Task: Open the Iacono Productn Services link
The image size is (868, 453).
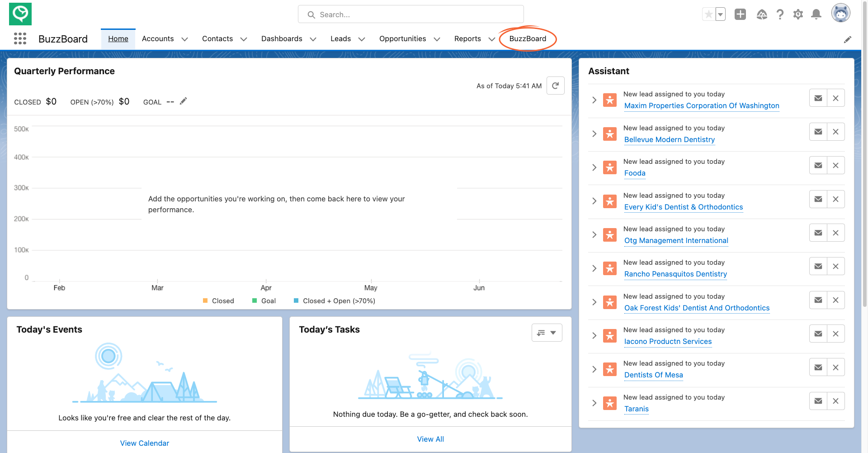Action: click(668, 341)
